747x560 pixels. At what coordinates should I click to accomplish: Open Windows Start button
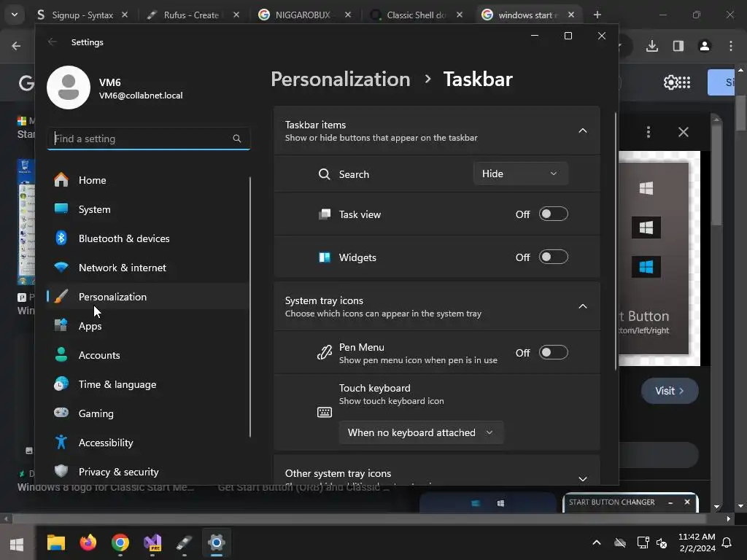point(18,543)
